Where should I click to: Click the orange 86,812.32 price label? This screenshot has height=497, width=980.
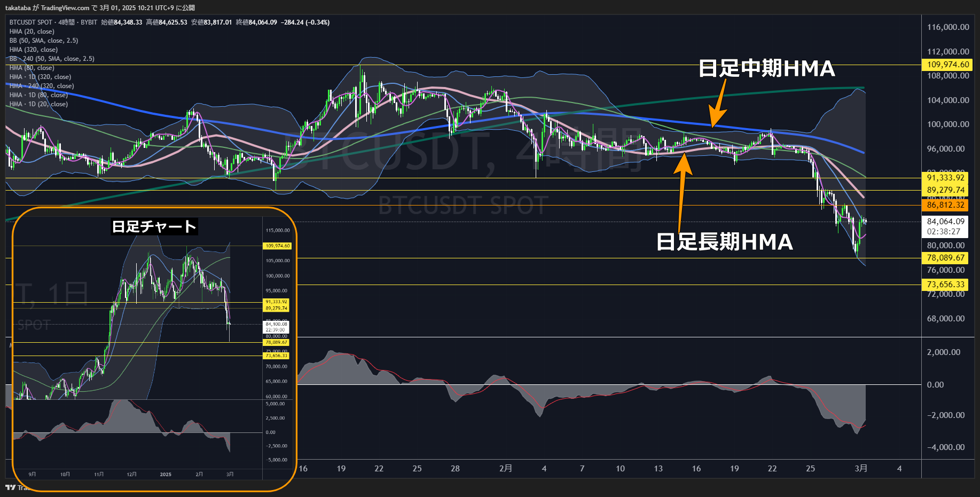pyautogui.click(x=946, y=205)
